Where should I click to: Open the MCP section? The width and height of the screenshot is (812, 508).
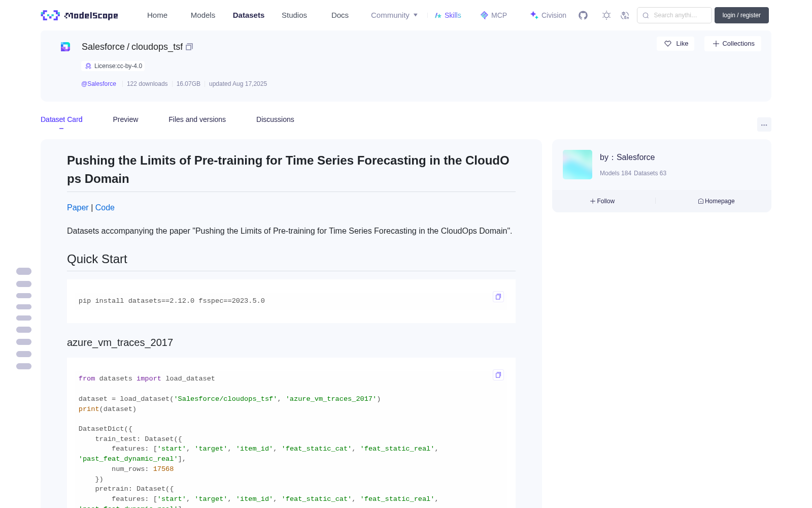click(x=493, y=15)
